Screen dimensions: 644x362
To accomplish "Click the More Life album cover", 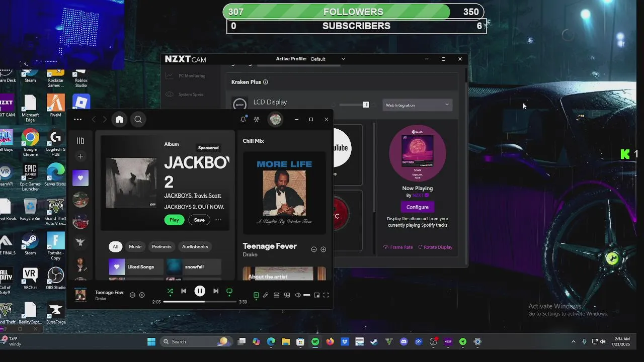I will pyautogui.click(x=284, y=193).
